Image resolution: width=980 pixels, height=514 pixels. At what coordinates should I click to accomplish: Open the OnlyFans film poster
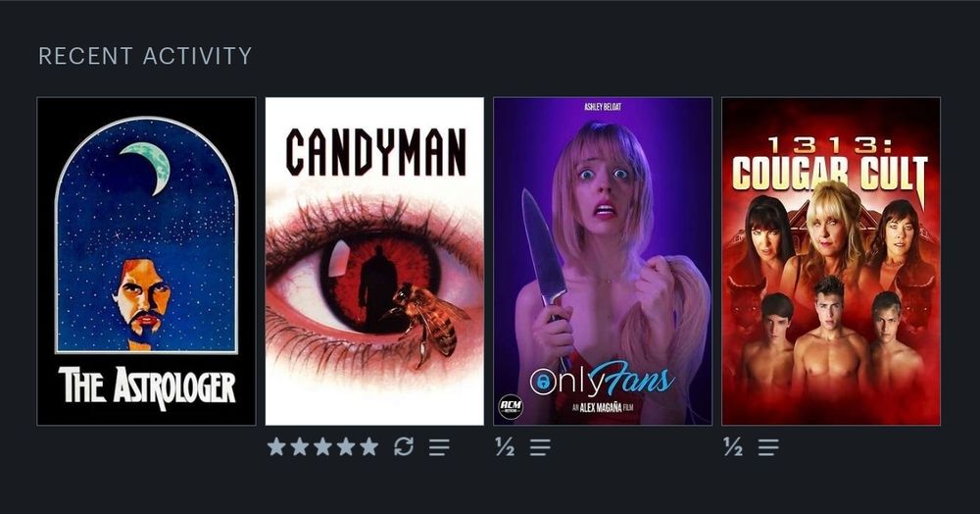point(603,261)
